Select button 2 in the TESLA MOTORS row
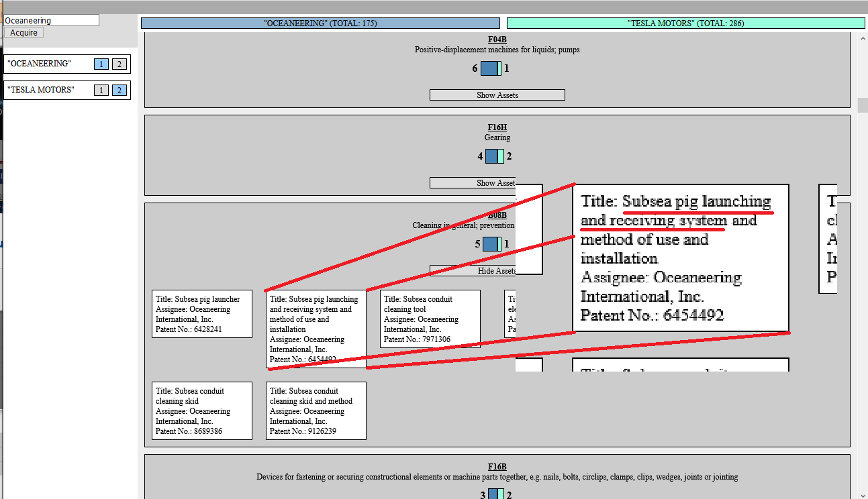Image resolution: width=868 pixels, height=499 pixels. (119, 90)
